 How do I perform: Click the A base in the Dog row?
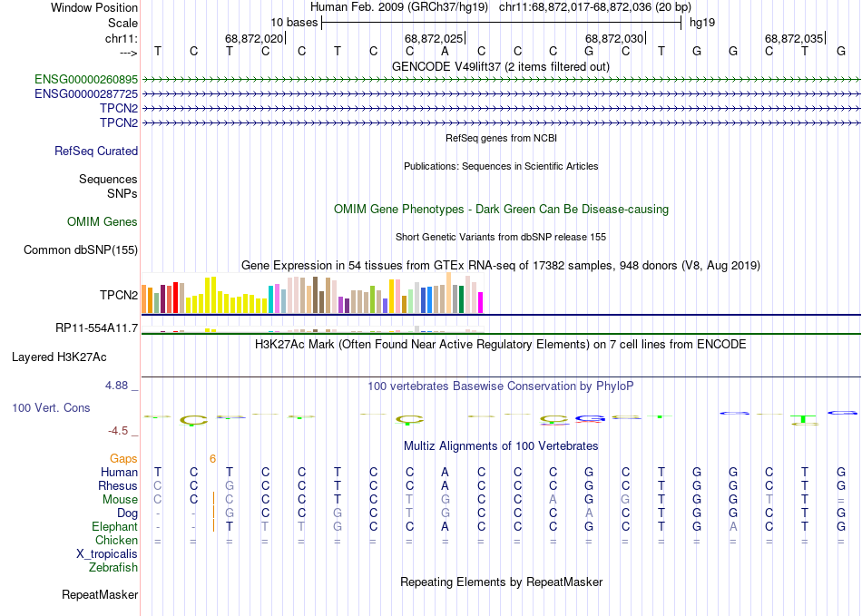pos(589,513)
